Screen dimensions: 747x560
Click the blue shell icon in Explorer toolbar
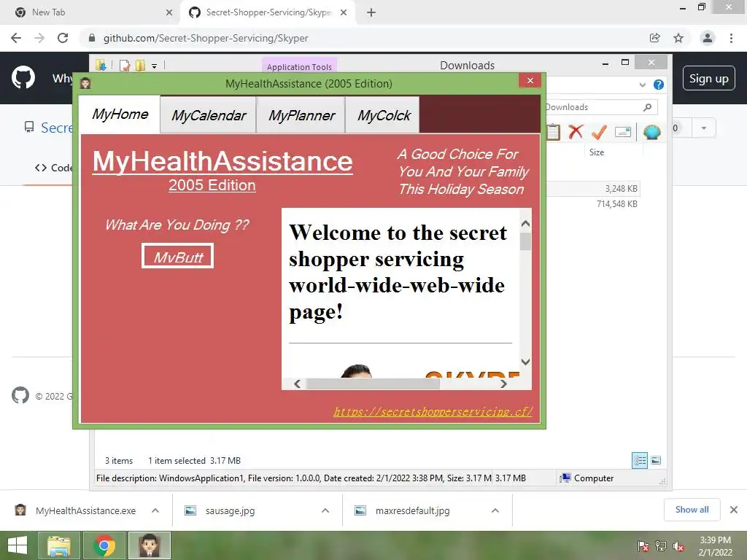651,131
